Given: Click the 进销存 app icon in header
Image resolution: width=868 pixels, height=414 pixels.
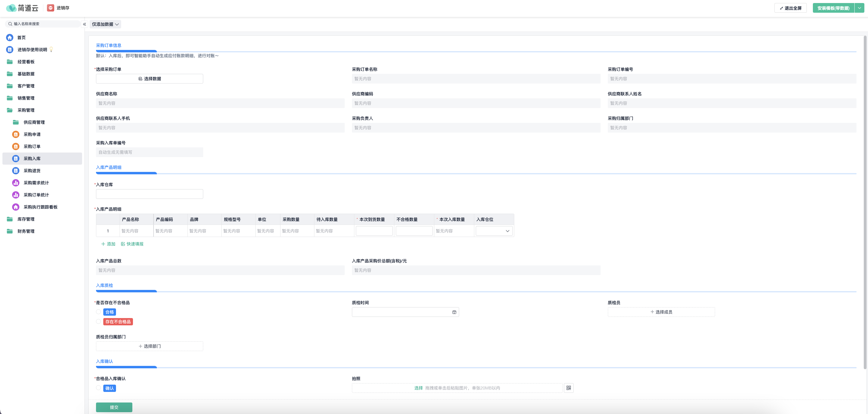Looking at the screenshot, I should point(51,8).
